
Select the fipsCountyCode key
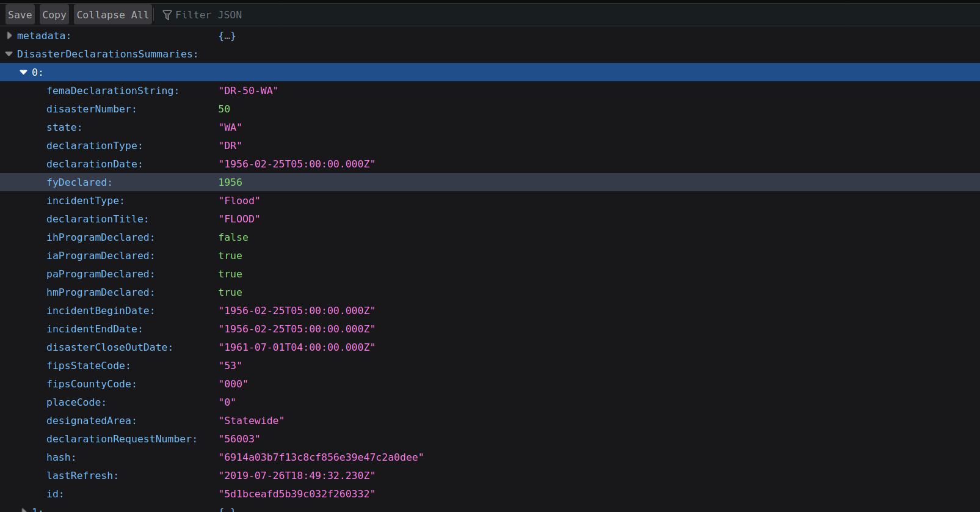click(x=92, y=384)
